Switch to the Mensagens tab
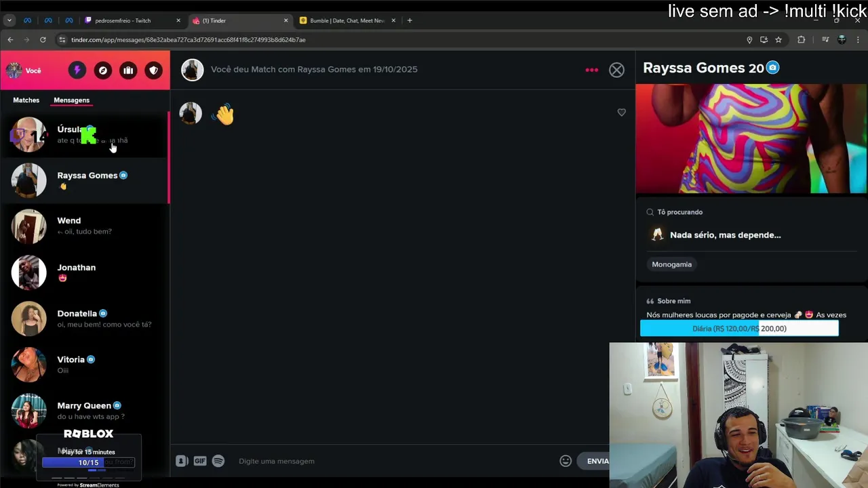Image resolution: width=868 pixels, height=488 pixels. pos(72,100)
